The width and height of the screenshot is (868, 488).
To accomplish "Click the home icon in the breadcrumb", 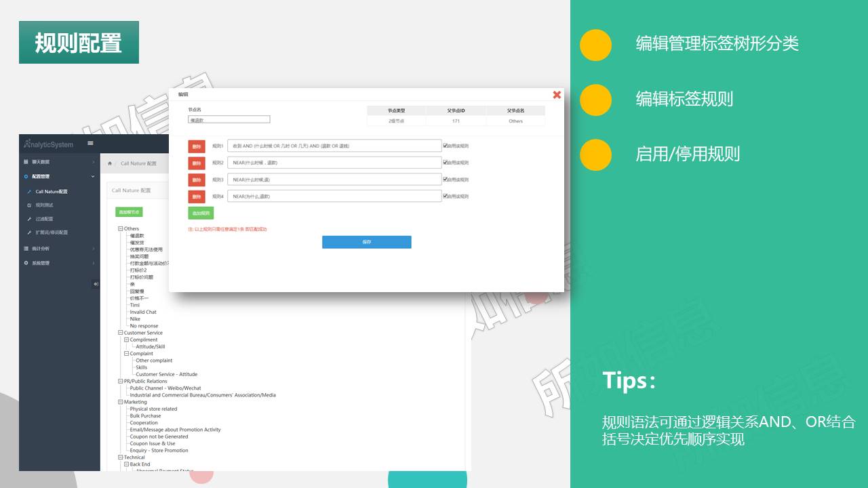I will coord(110,163).
